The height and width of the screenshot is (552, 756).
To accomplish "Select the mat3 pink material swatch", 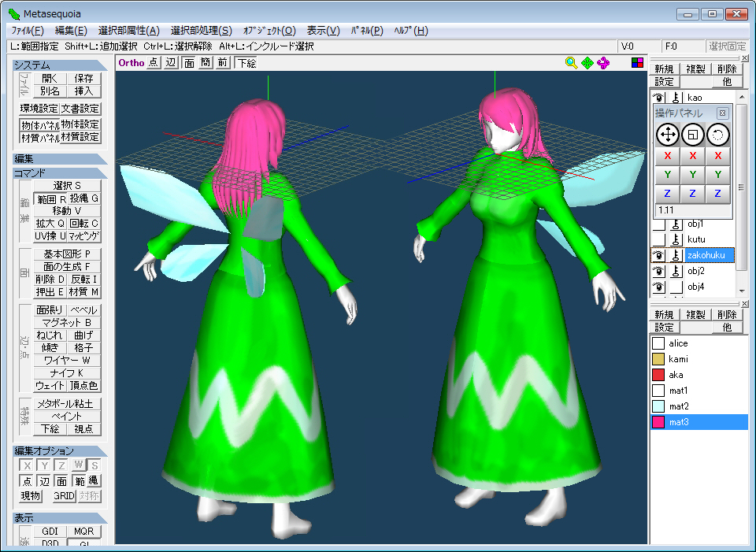I will pyautogui.click(x=658, y=422).
